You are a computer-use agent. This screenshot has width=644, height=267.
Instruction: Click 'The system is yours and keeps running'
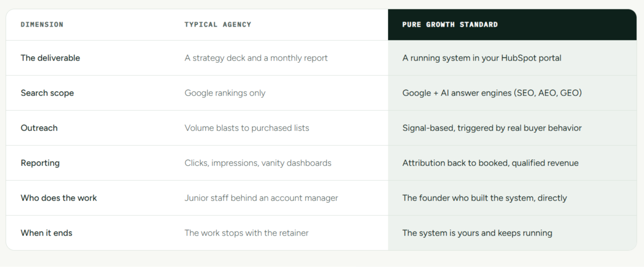pyautogui.click(x=477, y=233)
